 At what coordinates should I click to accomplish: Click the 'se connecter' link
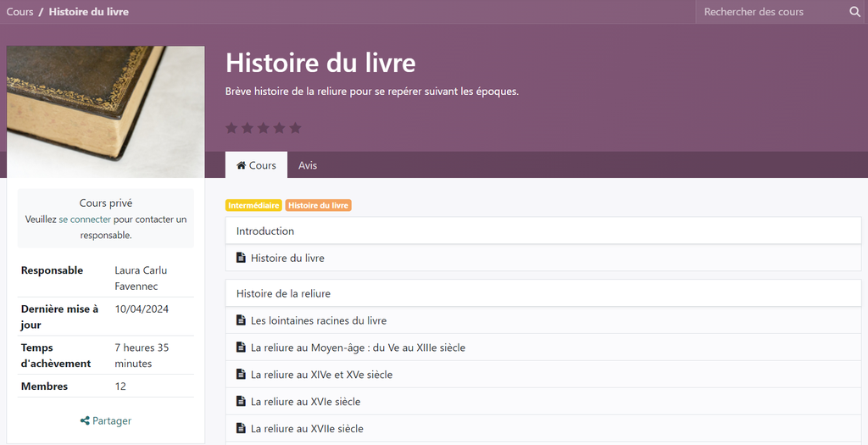pyautogui.click(x=85, y=220)
